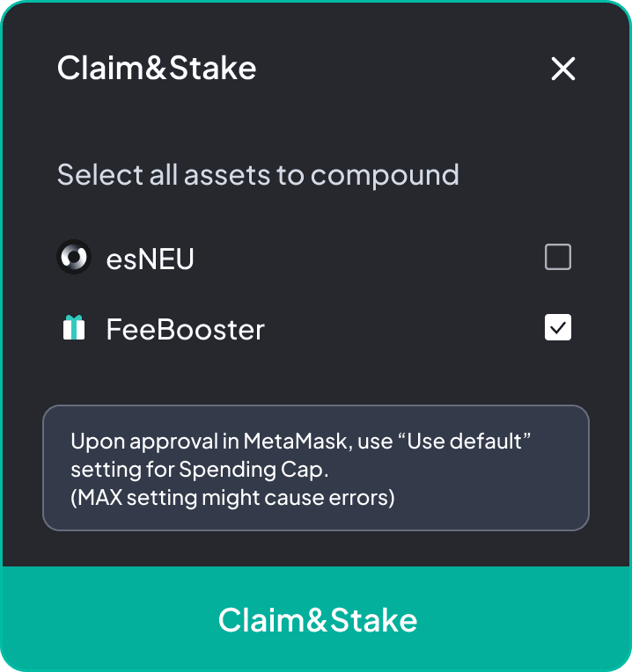
Task: Click the "Use default" text in notice
Action: (x=464, y=441)
